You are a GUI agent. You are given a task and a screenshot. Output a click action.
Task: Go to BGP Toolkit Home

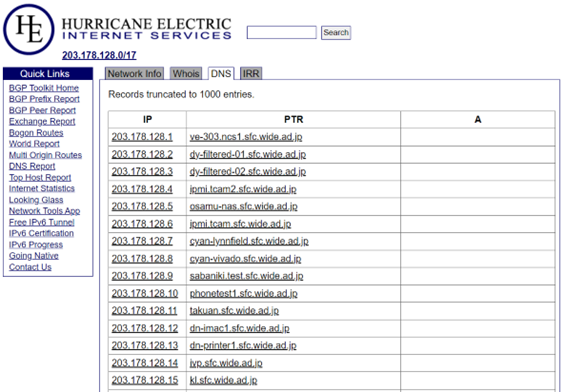[x=44, y=88]
